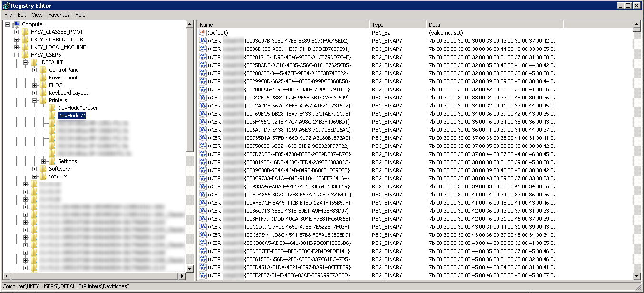Image resolution: width=644 pixels, height=293 pixels.
Task: Sort values by the Name column header
Action: point(283,25)
